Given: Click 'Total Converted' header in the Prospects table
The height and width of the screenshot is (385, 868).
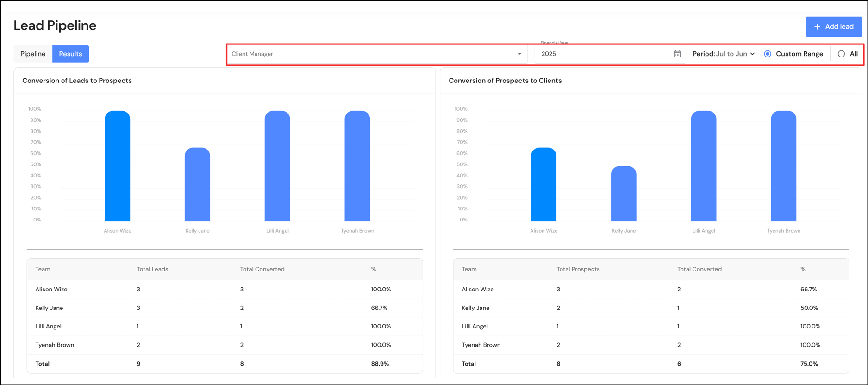Looking at the screenshot, I should (699, 269).
